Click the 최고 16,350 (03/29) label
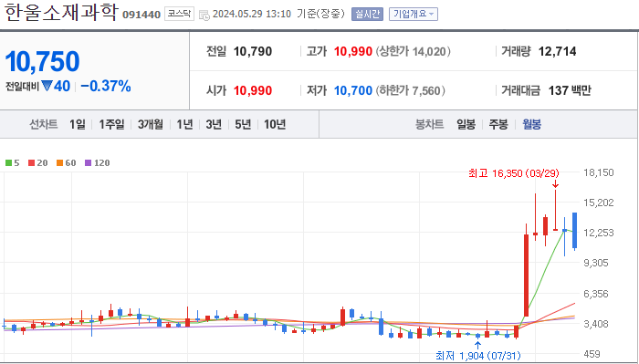 tap(514, 173)
